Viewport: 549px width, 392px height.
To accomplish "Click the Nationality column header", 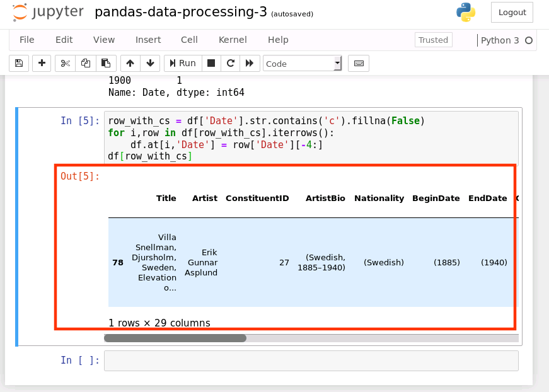I will [379, 198].
